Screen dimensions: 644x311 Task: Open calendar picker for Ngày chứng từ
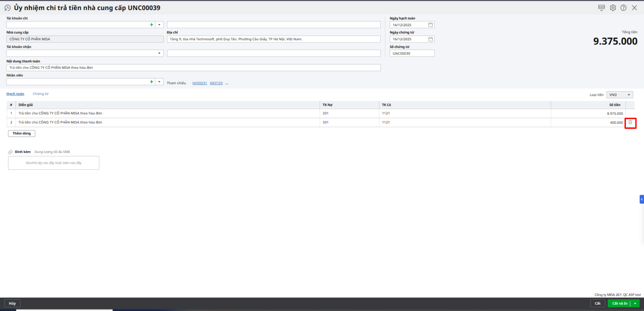(x=430, y=39)
